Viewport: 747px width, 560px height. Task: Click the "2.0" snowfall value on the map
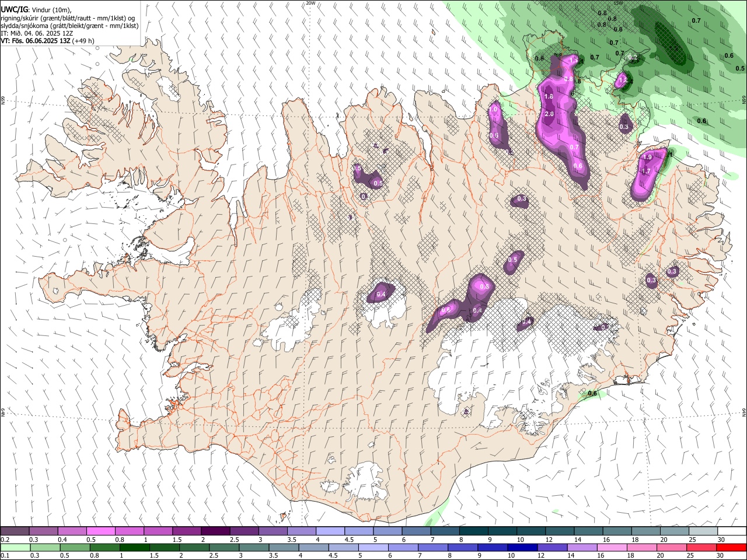(549, 114)
